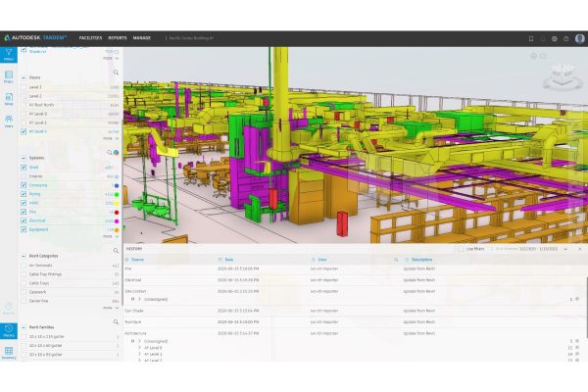588x392 pixels.
Task: Expand the AF Level 0 history row
Action: [140, 347]
